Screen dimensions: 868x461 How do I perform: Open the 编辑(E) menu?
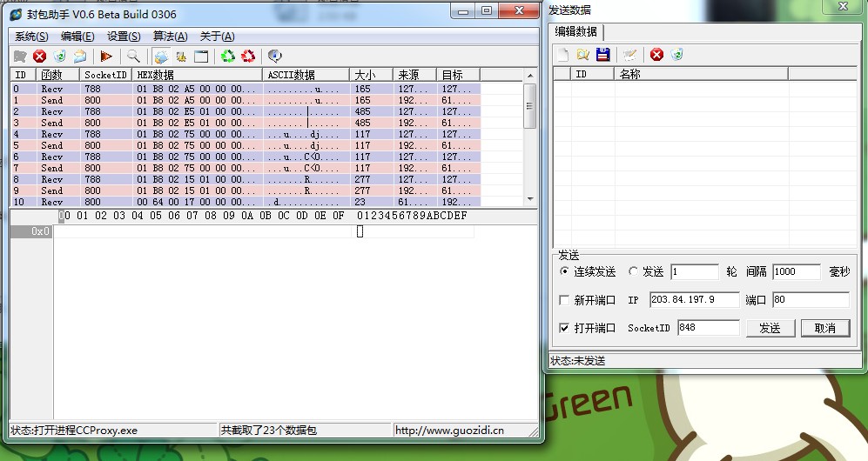point(77,37)
